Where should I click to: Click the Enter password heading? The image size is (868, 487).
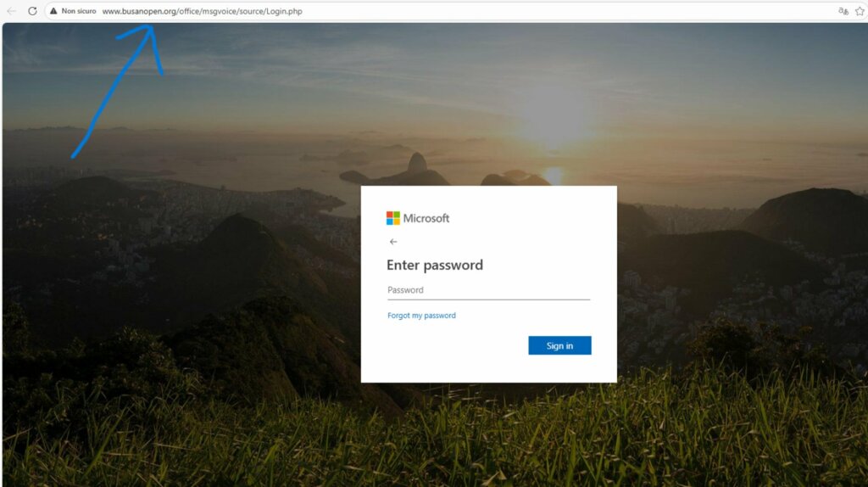click(x=435, y=265)
